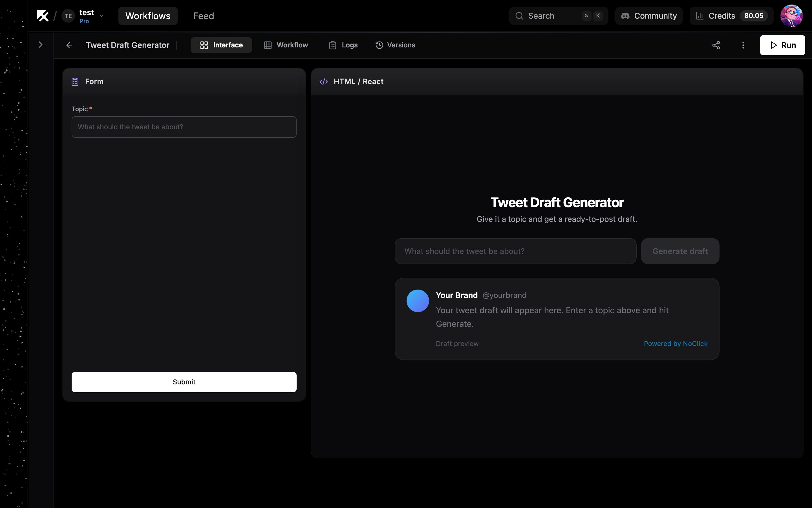The height and width of the screenshot is (508, 812).
Task: Click the Pro plan label
Action: pyautogui.click(x=84, y=21)
